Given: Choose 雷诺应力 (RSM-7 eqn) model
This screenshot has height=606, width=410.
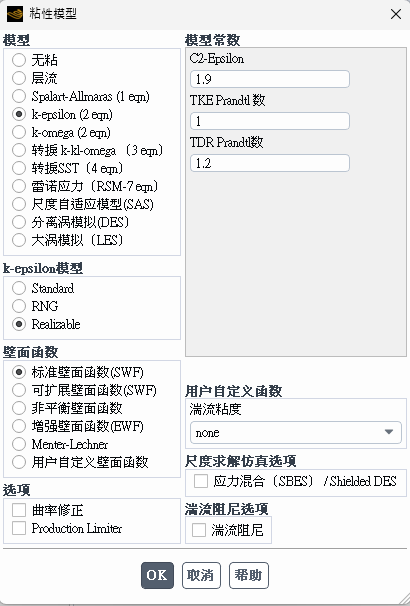Looking at the screenshot, I should click(x=19, y=186).
